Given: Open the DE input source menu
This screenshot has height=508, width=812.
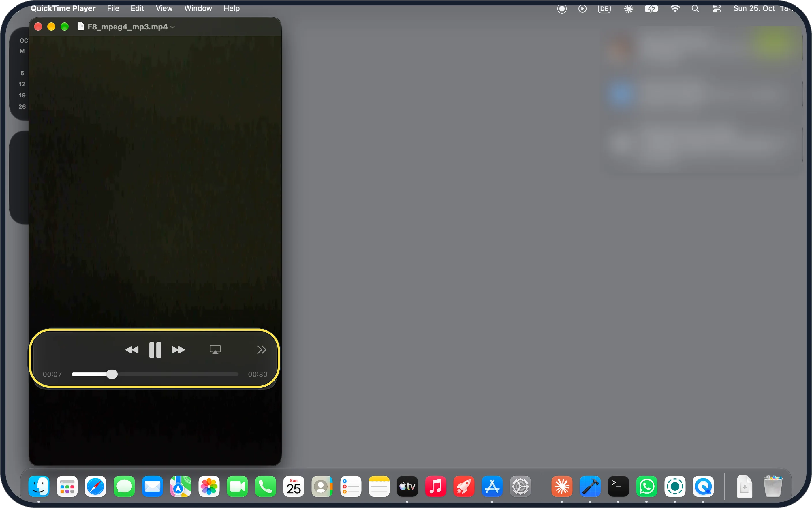Looking at the screenshot, I should click(x=604, y=9).
